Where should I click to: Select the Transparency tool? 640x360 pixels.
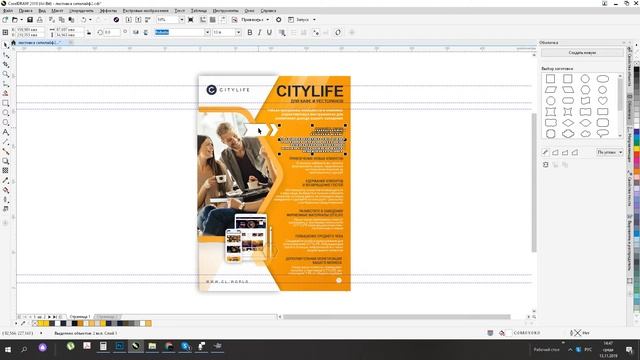point(6,171)
